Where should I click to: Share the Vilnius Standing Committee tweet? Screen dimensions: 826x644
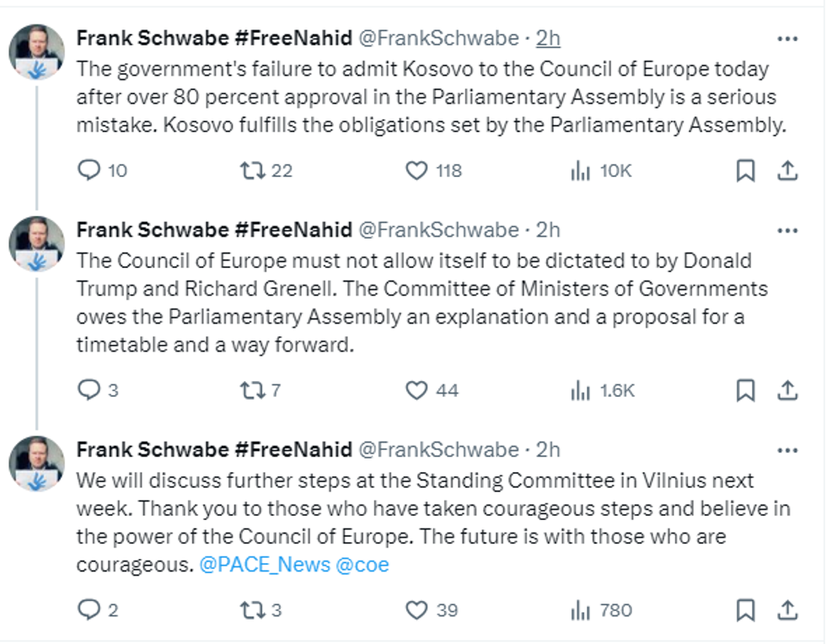[787, 610]
